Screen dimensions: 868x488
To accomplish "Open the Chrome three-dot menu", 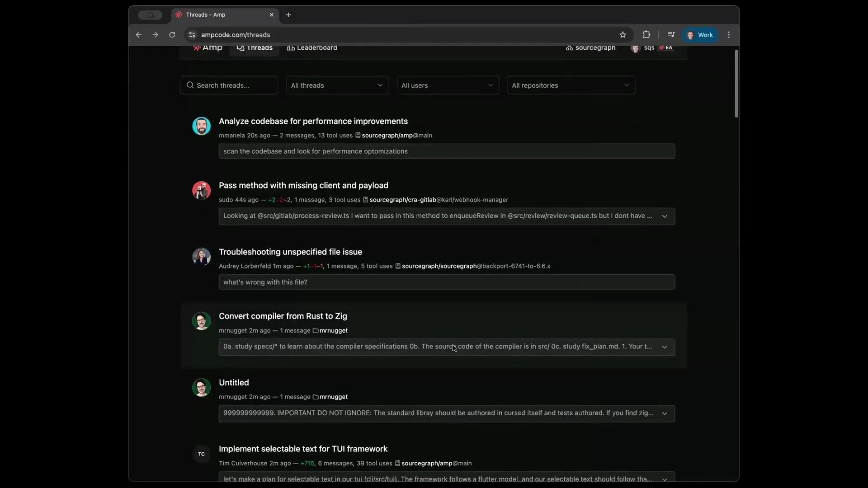I will coord(729,35).
